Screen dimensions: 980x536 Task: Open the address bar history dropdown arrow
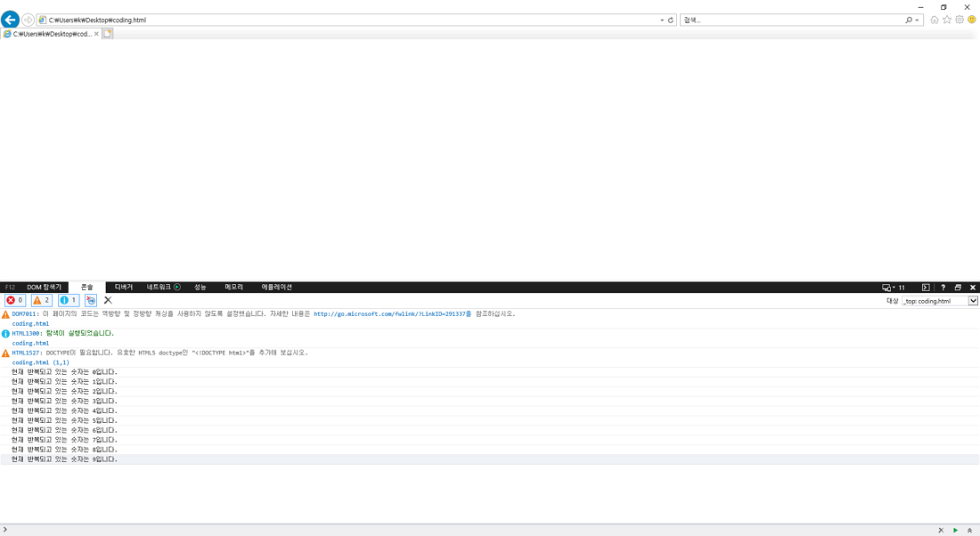662,20
